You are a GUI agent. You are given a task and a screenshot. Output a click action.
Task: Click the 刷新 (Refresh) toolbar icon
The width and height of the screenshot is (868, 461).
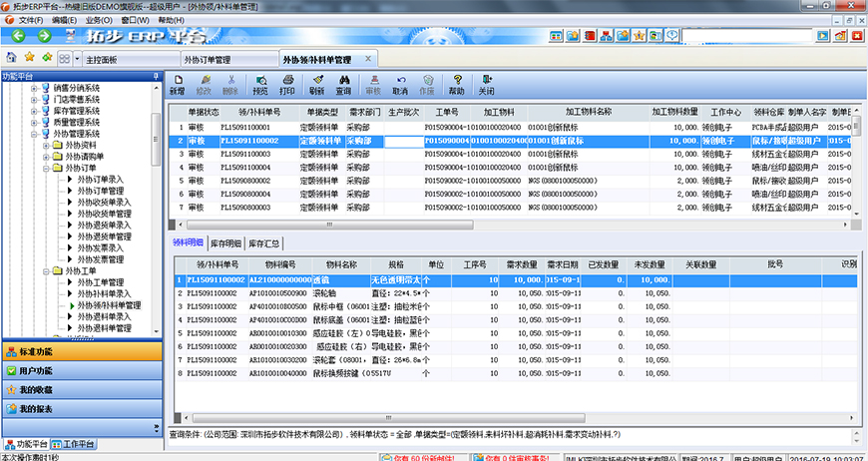coord(316,85)
